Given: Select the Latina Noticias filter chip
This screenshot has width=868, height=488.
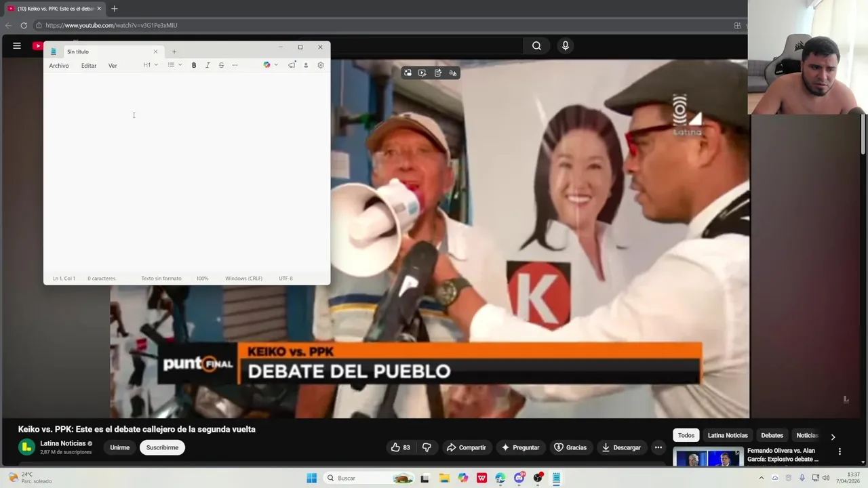Looking at the screenshot, I should click(728, 435).
